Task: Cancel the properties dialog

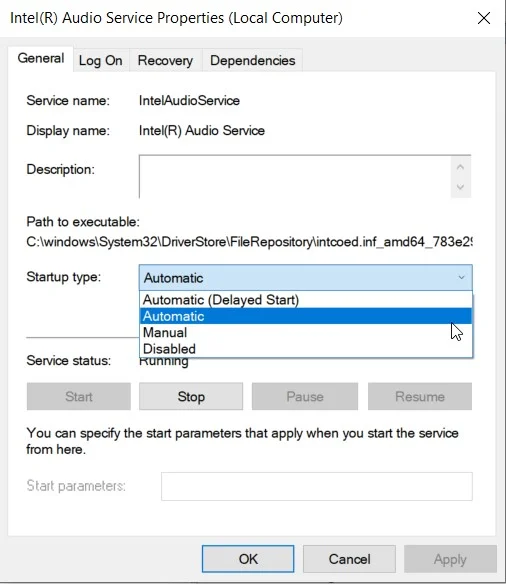Action: tap(349, 559)
